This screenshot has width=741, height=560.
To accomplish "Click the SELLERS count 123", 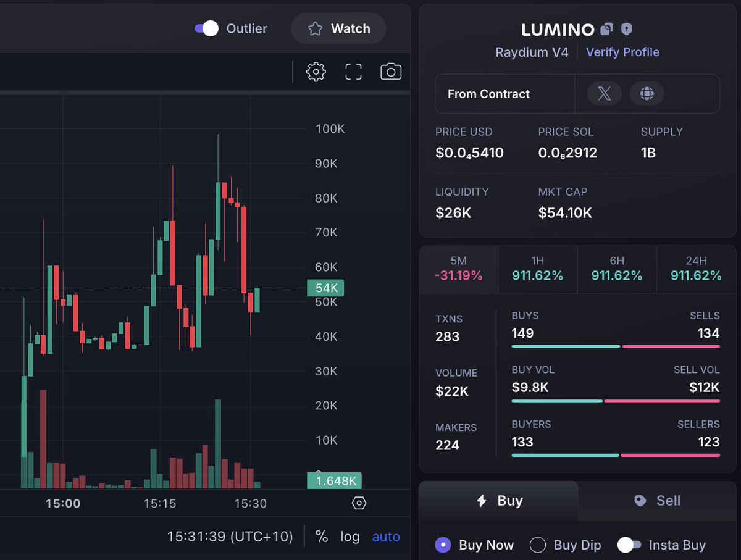I will tap(709, 442).
